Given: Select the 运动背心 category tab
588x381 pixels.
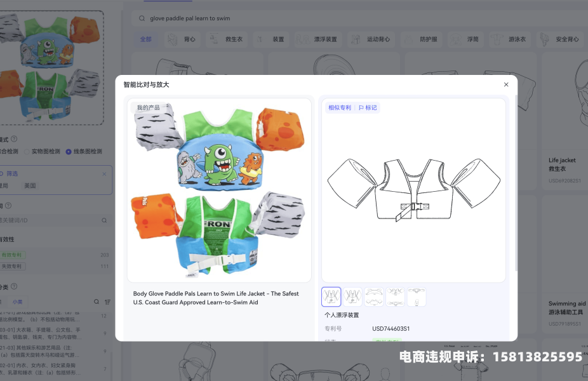Looking at the screenshot, I should coord(371,39).
